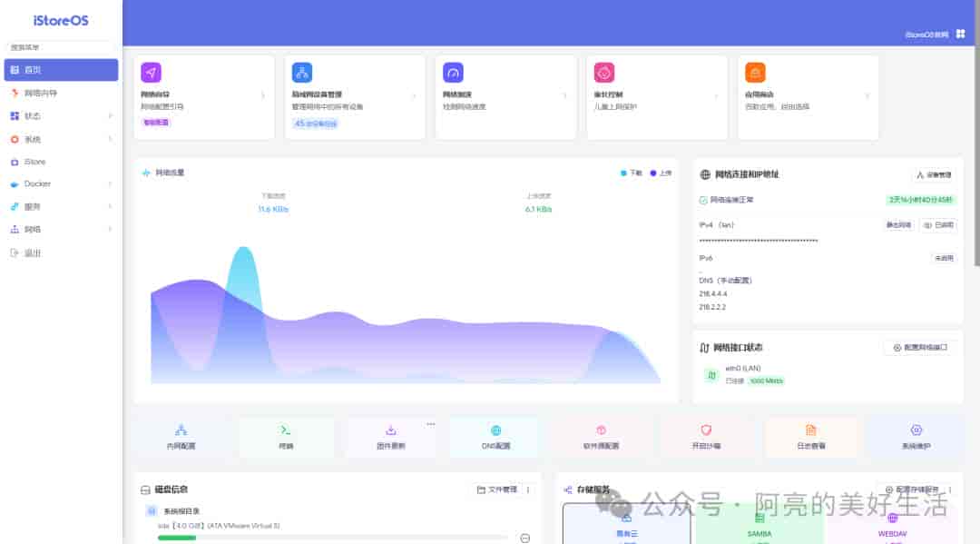The height and width of the screenshot is (544, 980).
Task: Open the disk info panel three-dot menu
Action: pos(528,490)
